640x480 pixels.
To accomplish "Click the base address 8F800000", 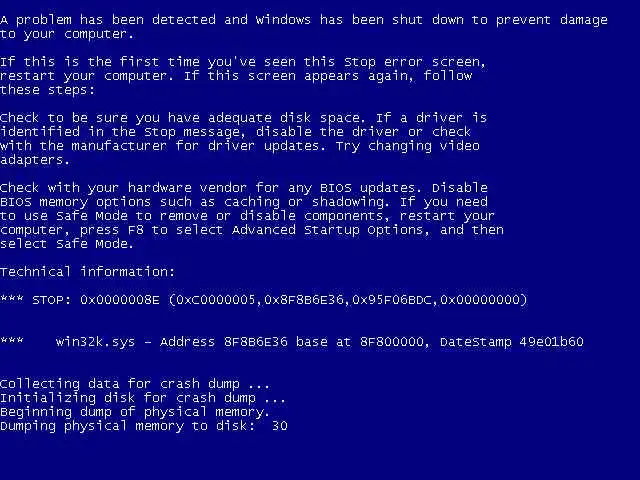I will coord(391,342).
